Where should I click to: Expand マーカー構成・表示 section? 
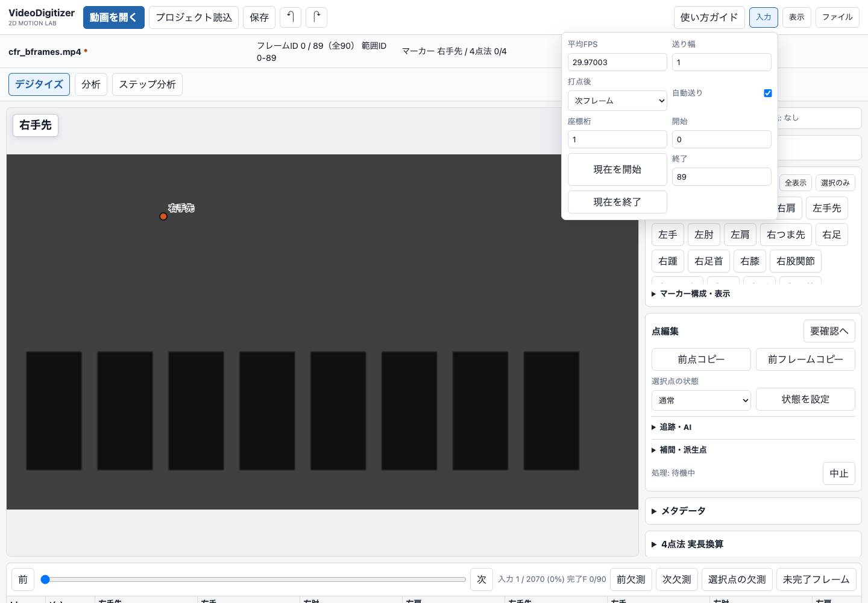pyautogui.click(x=691, y=294)
